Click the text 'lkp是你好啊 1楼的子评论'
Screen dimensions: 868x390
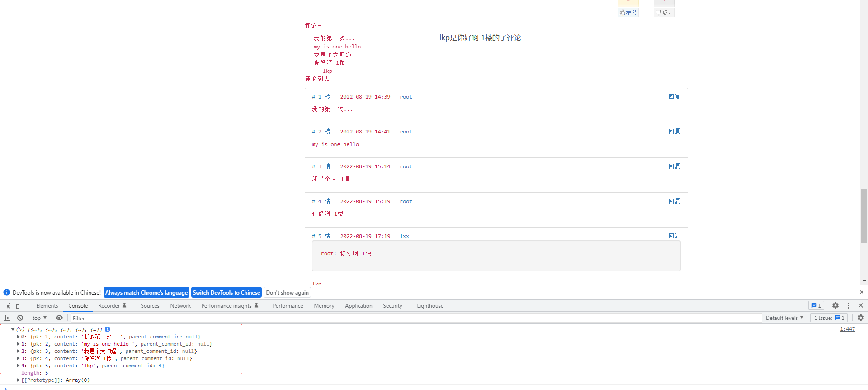tap(480, 38)
